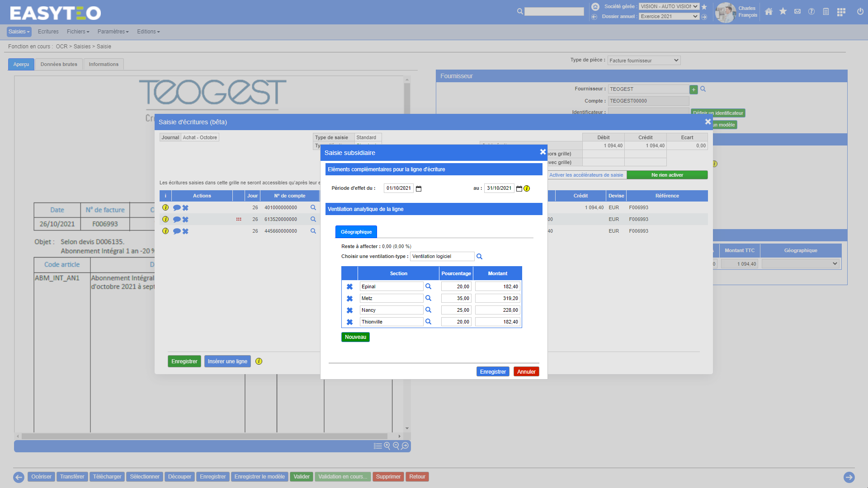Zoom in the document preview

387,446
